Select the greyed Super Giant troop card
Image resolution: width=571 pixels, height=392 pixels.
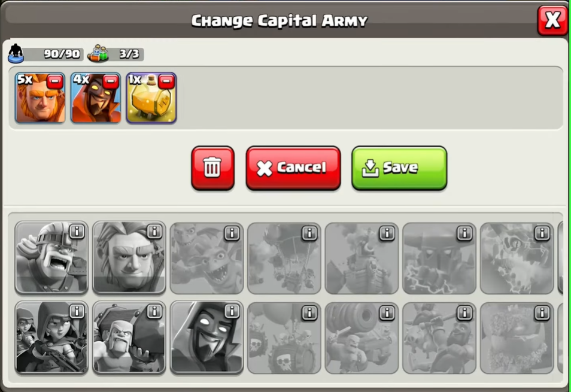[129, 257]
